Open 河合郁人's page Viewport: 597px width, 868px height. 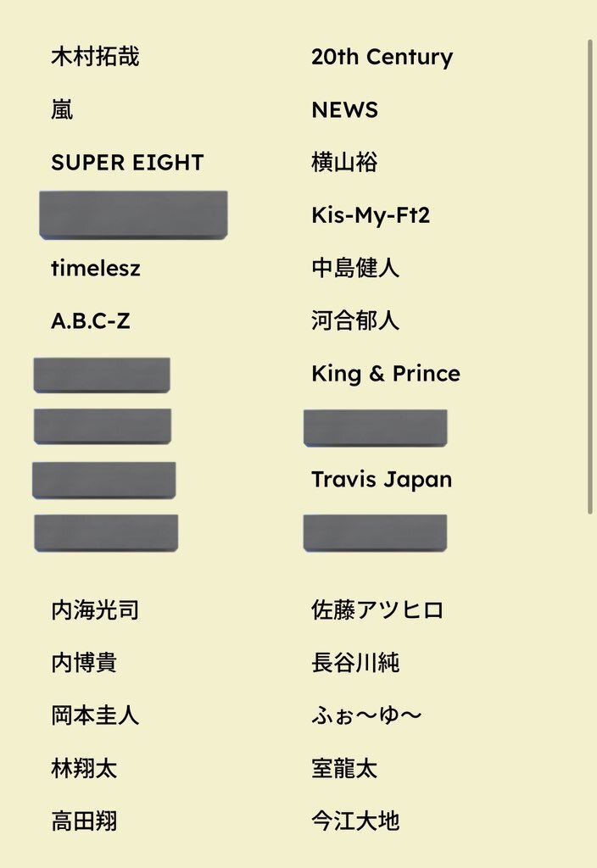(355, 320)
